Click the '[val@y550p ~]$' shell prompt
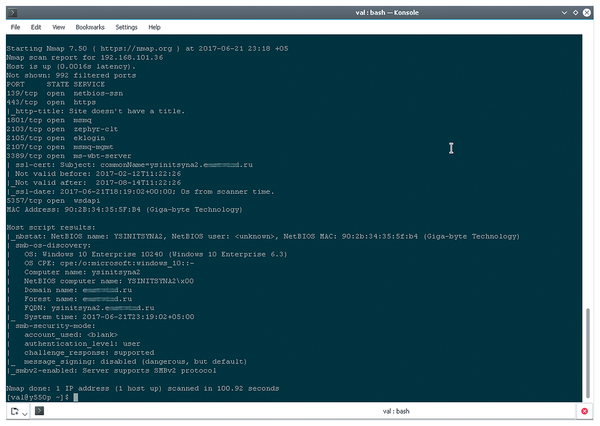This screenshot has height=426, width=600. click(x=38, y=397)
